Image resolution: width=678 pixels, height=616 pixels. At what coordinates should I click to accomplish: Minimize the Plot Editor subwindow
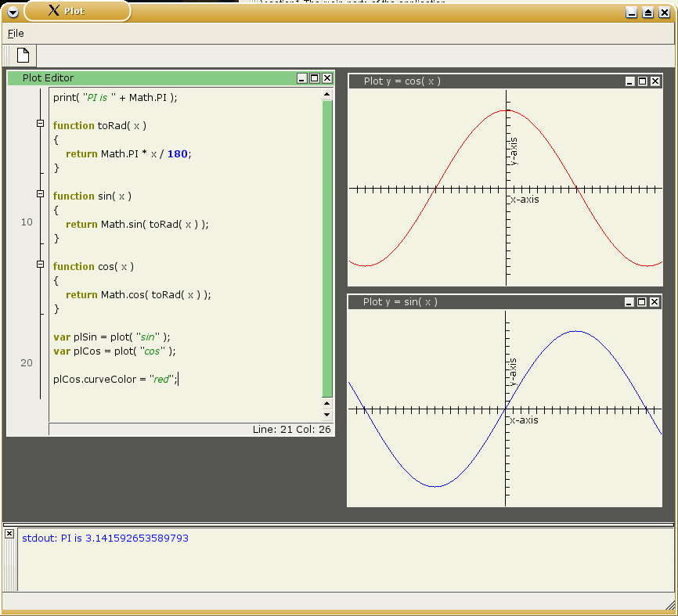(x=302, y=77)
